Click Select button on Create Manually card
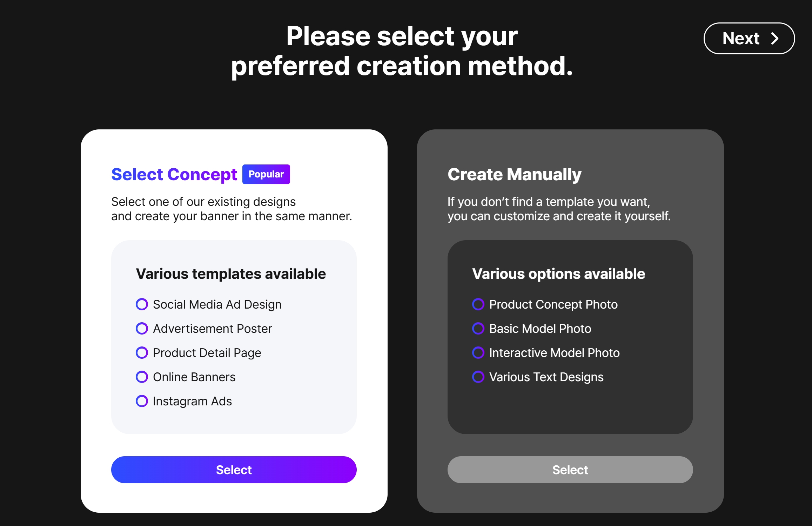812x526 pixels. (x=570, y=470)
